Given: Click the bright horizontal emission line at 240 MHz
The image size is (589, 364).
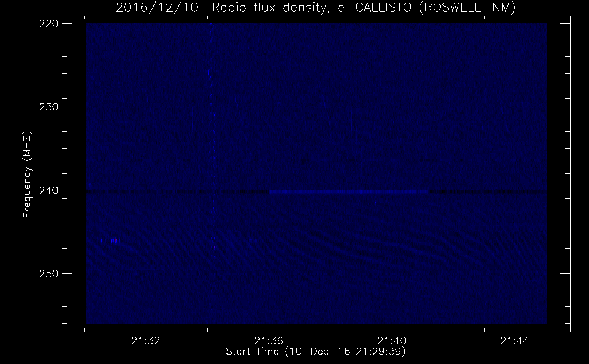Looking at the screenshot, I should (x=349, y=191).
